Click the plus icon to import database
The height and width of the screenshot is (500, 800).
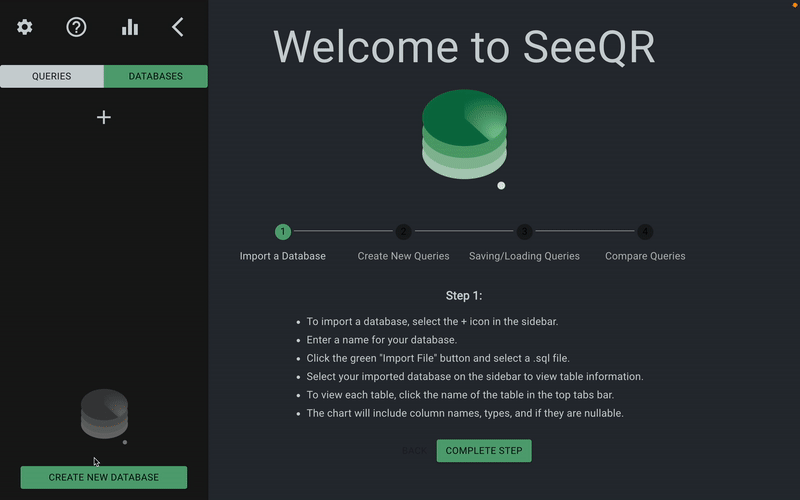pos(104,117)
